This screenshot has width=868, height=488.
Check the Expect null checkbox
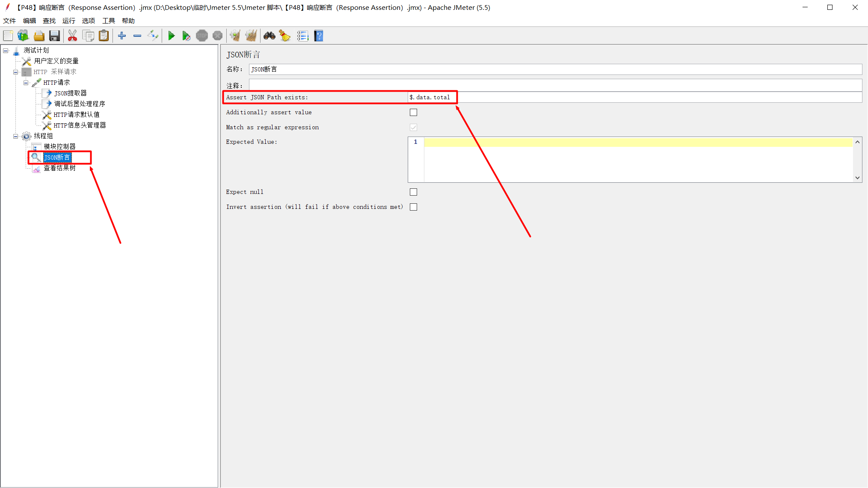[x=413, y=192]
